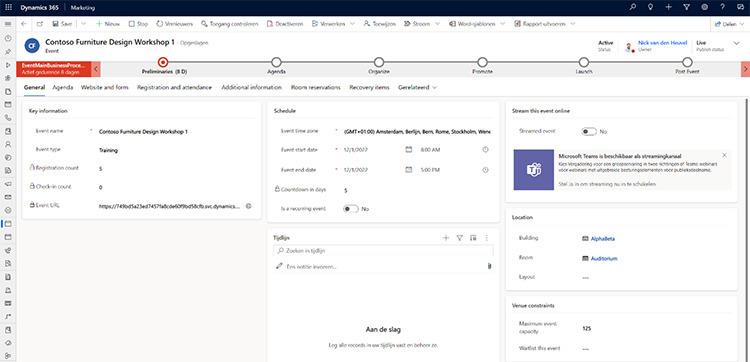Screen dimensions: 750x362
Task: Click the Stop button in command bar
Action: 138,24
